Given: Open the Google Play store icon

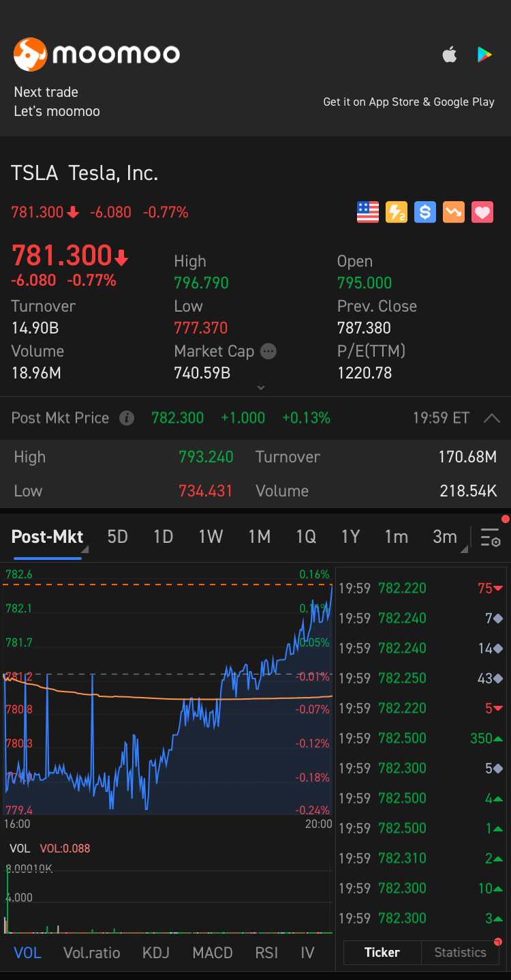Looking at the screenshot, I should coord(484,55).
